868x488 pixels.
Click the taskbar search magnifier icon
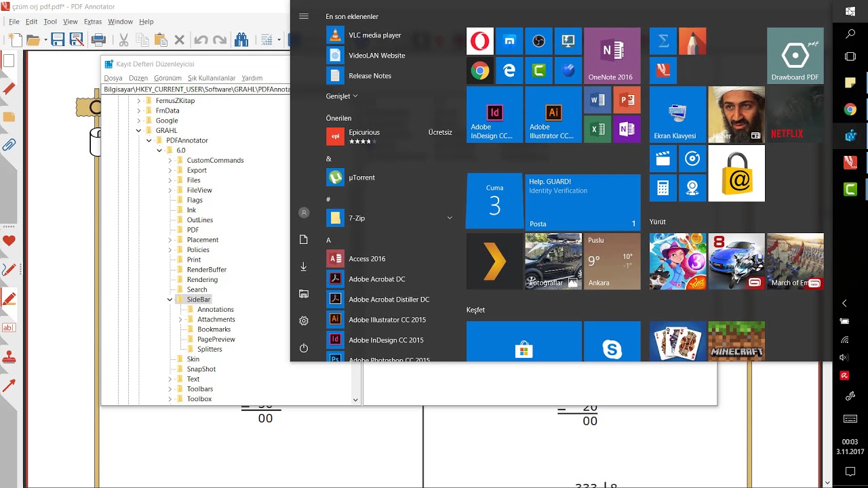coord(850,33)
